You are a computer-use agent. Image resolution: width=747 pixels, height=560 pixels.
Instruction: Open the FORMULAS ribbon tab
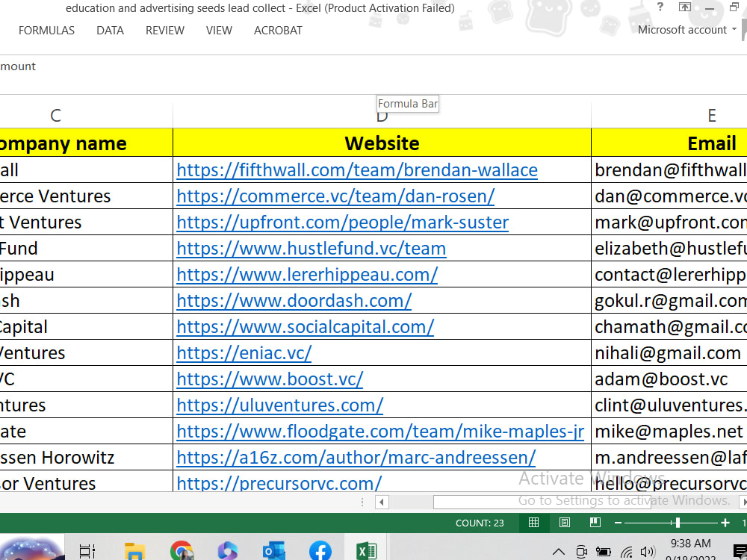(46, 31)
